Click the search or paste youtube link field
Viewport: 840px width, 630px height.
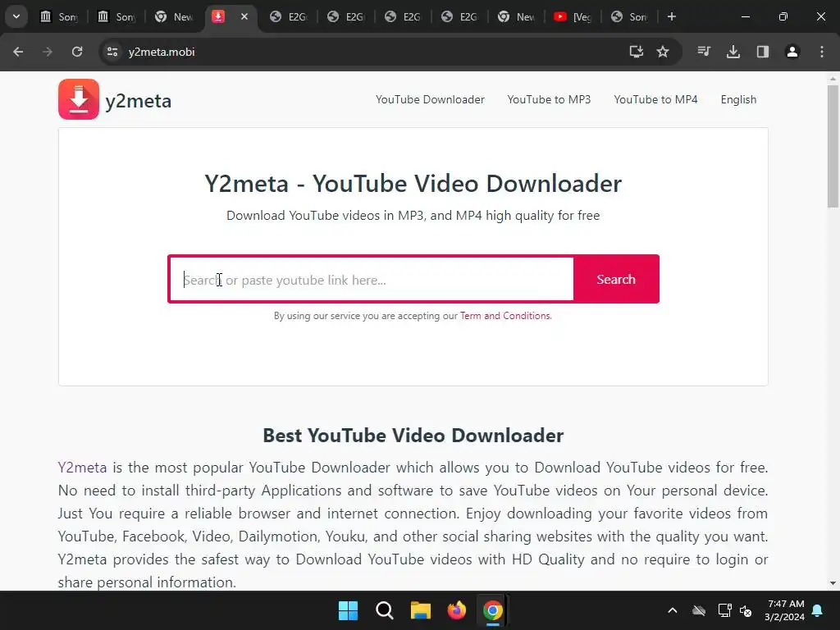tap(372, 279)
